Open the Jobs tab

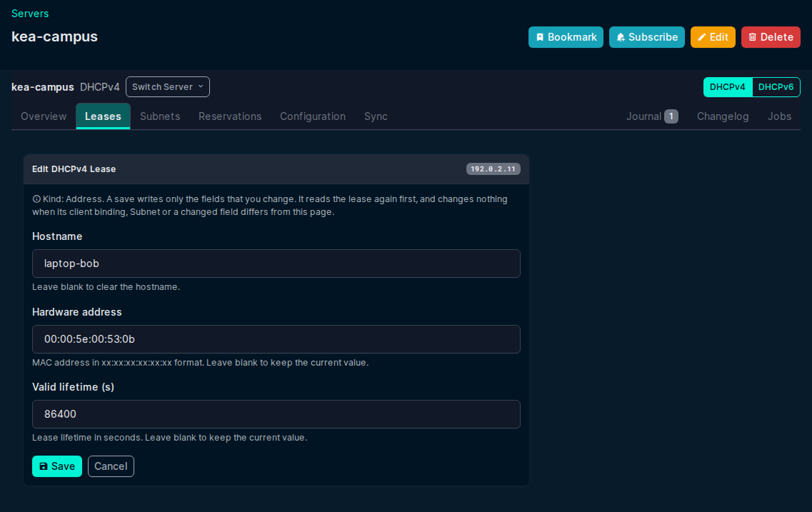779,116
